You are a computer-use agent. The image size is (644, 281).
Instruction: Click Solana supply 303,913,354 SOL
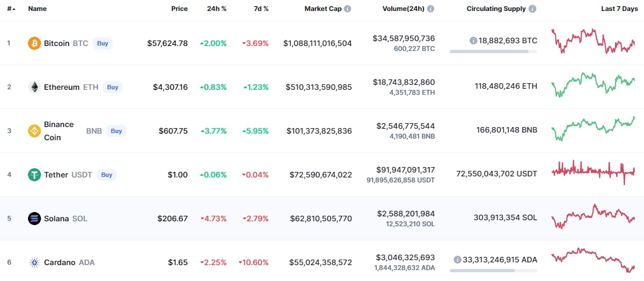[x=507, y=217]
